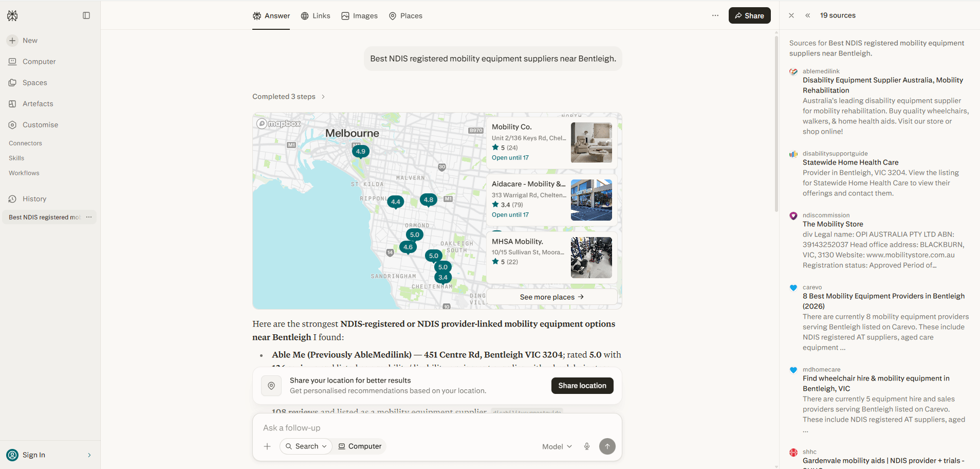The width and height of the screenshot is (980, 469).
Task: Click the submit arrow button
Action: [x=607, y=446]
